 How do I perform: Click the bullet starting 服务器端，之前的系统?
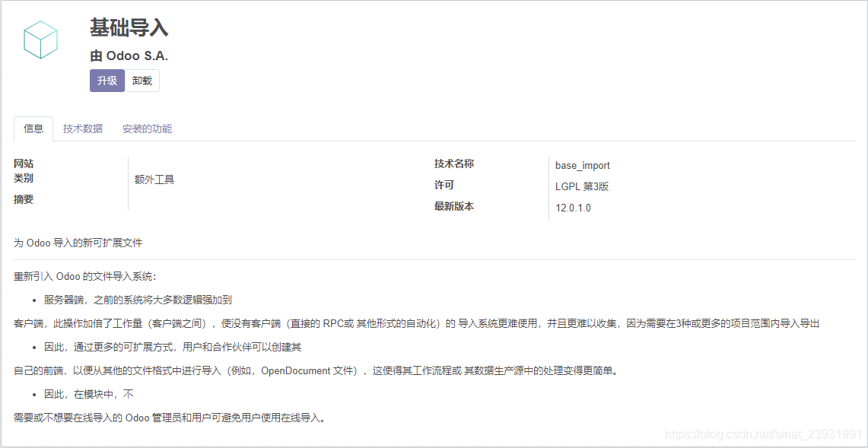(137, 300)
